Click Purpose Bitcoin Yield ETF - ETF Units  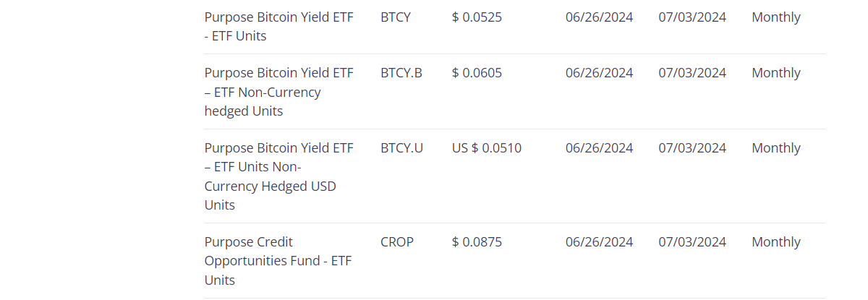(x=278, y=27)
